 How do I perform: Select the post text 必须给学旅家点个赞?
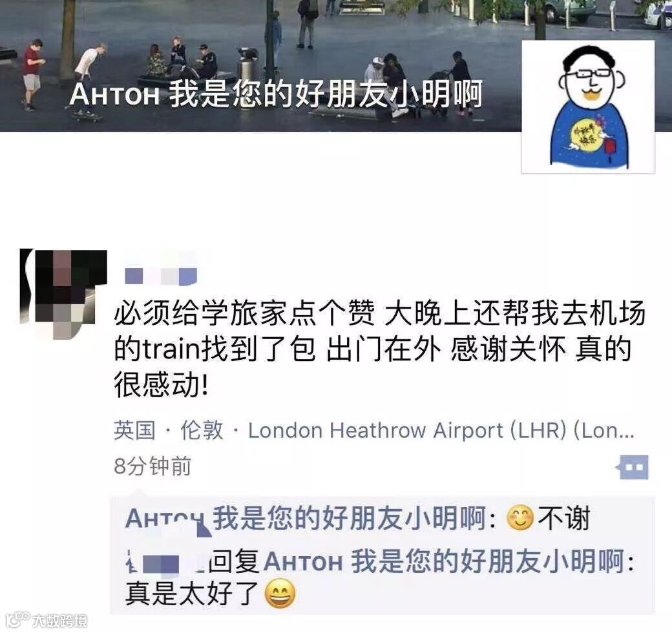pyautogui.click(x=244, y=313)
